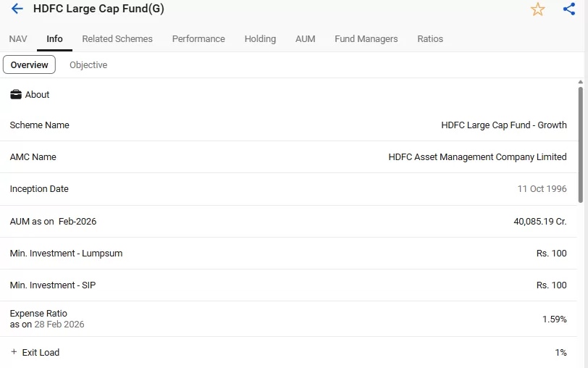Image resolution: width=588 pixels, height=368 pixels.
Task: Select the Info tab
Action: pos(54,38)
